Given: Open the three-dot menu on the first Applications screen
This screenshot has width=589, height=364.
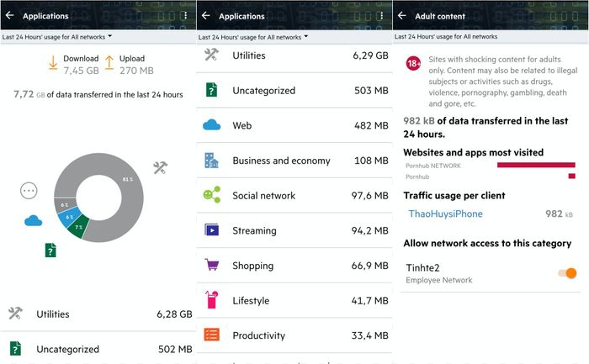Looking at the screenshot, I should (185, 15).
